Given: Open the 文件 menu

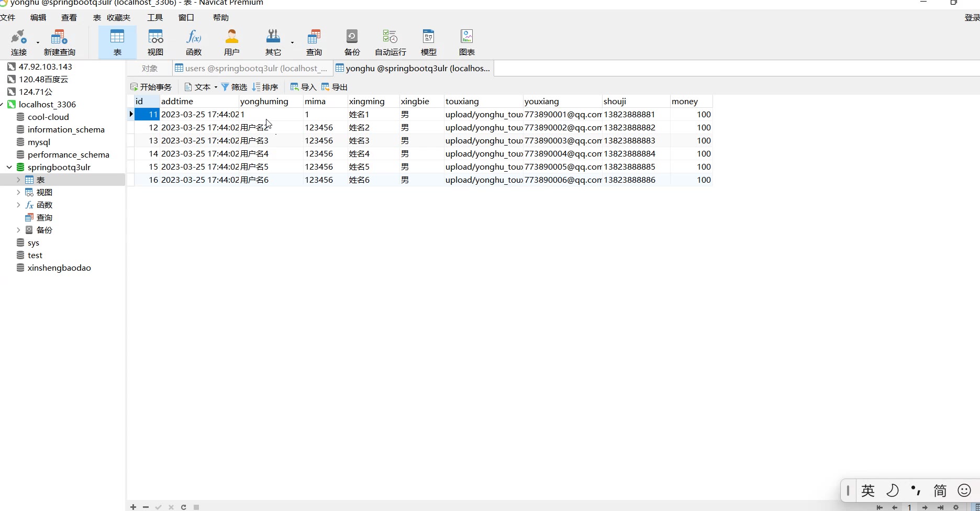Looking at the screenshot, I should [7, 17].
